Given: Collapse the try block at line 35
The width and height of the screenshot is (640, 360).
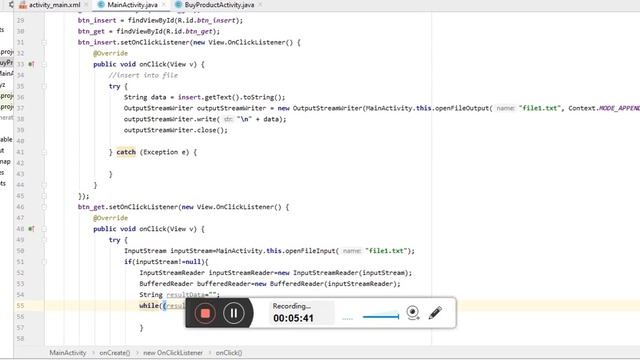Looking at the screenshot, I should [x=44, y=87].
